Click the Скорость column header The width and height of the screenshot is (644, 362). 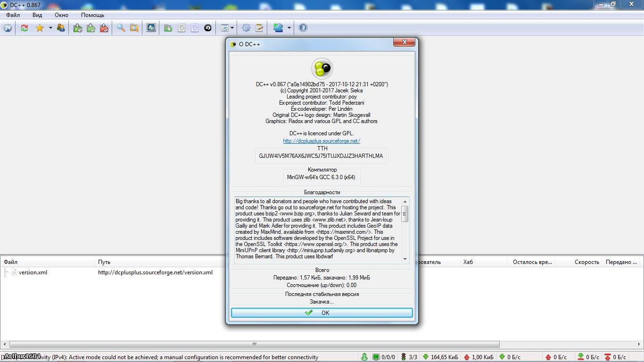click(578, 262)
